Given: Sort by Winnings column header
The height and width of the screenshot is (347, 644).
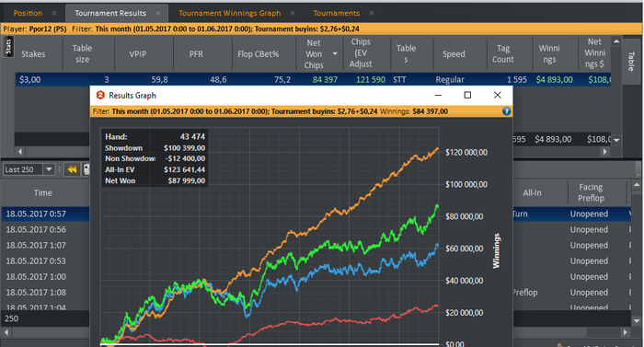Looking at the screenshot, I should click(x=549, y=54).
